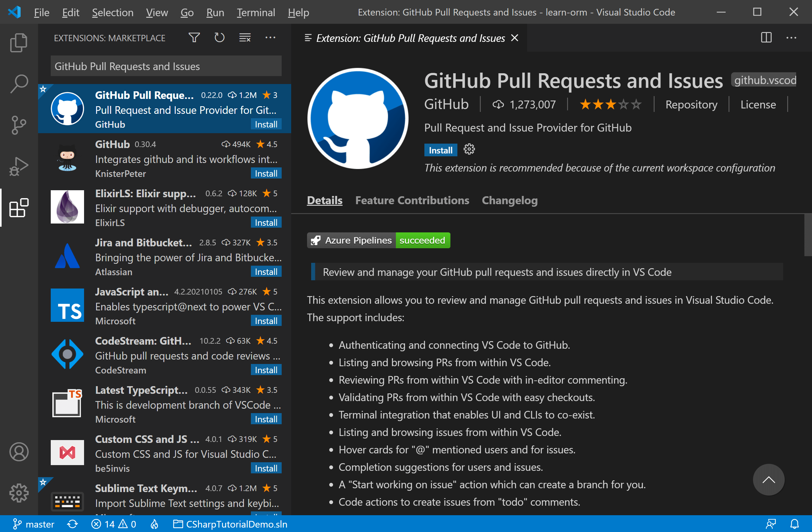The image size is (812, 532).
Task: Open the Repository link for the extension
Action: tap(691, 104)
